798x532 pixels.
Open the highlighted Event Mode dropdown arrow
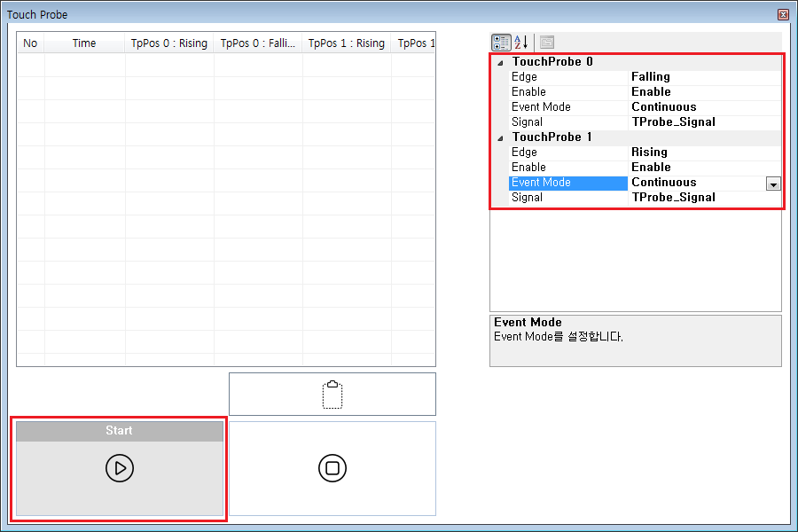pyautogui.click(x=773, y=183)
